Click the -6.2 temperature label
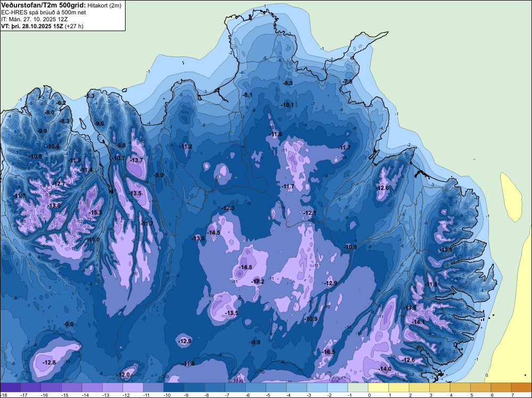 61,103
